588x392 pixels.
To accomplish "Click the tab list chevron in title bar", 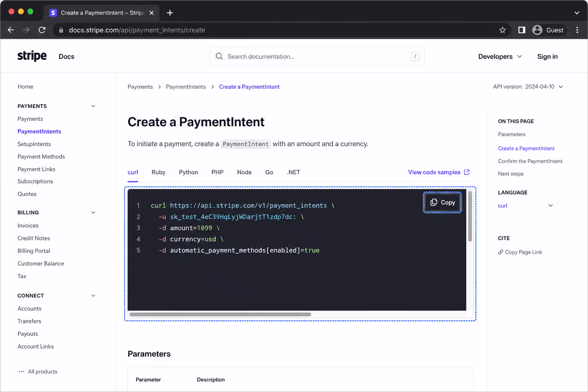I will 577,13.
